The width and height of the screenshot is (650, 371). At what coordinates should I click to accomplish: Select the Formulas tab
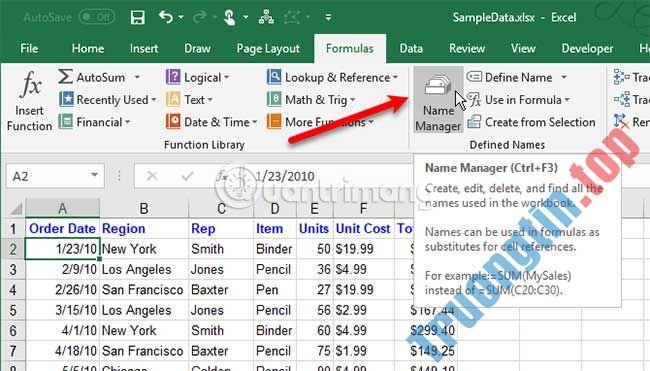pyautogui.click(x=349, y=48)
